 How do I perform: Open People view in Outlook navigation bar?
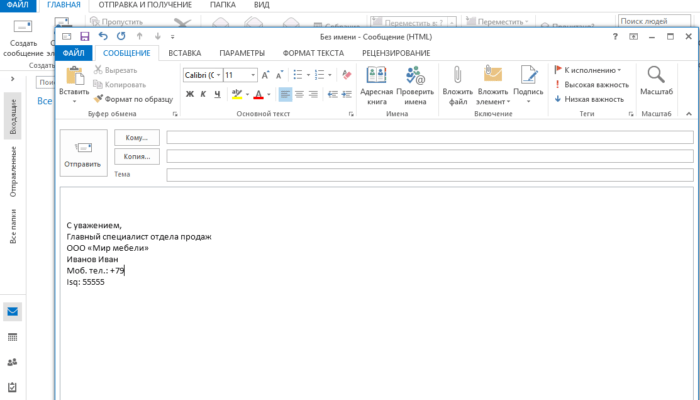click(12, 362)
